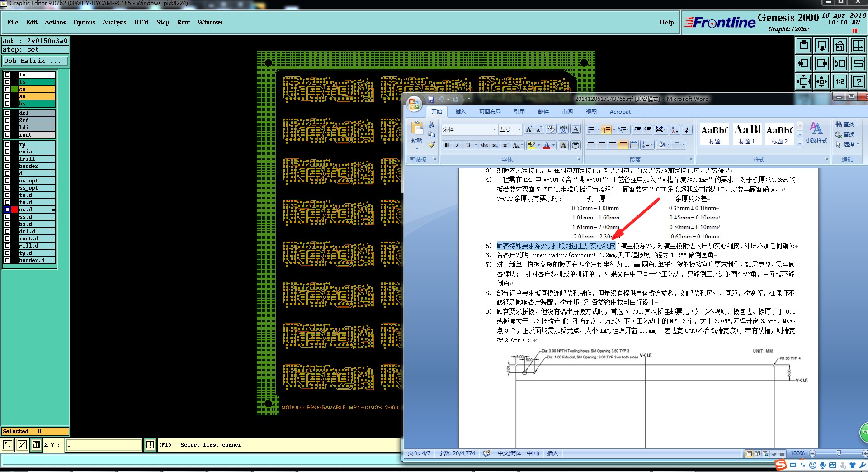Toggle the first checkbox of layer 'rout'

click(7, 135)
